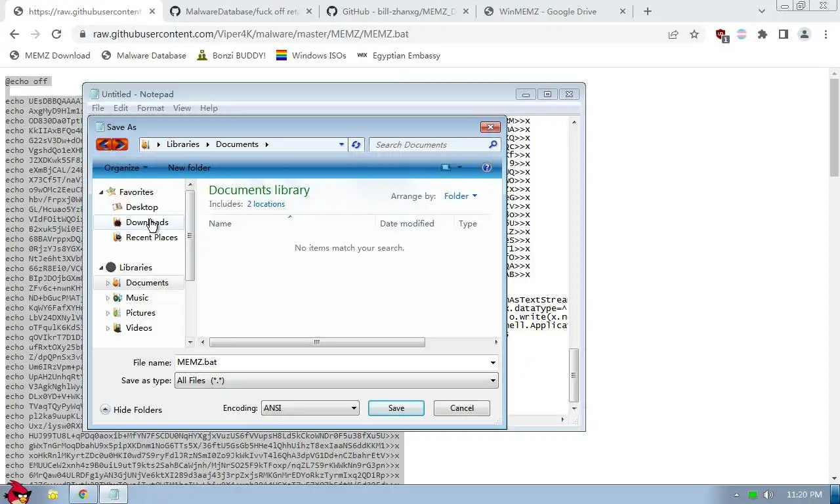This screenshot has width=840, height=504.
Task: Collapse the Favorites group
Action: tap(102, 192)
